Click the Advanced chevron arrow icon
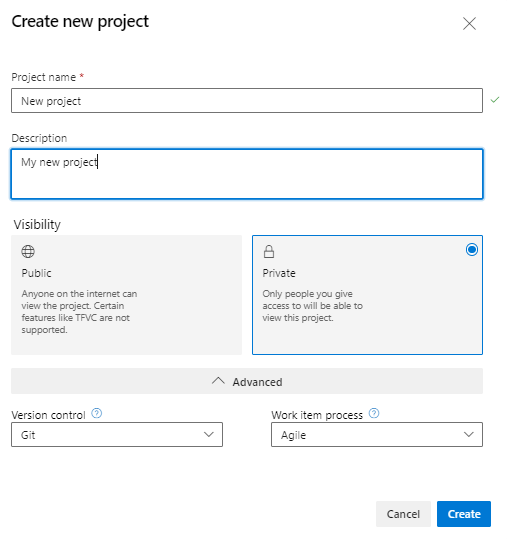The width and height of the screenshot is (507, 539). pyautogui.click(x=218, y=381)
